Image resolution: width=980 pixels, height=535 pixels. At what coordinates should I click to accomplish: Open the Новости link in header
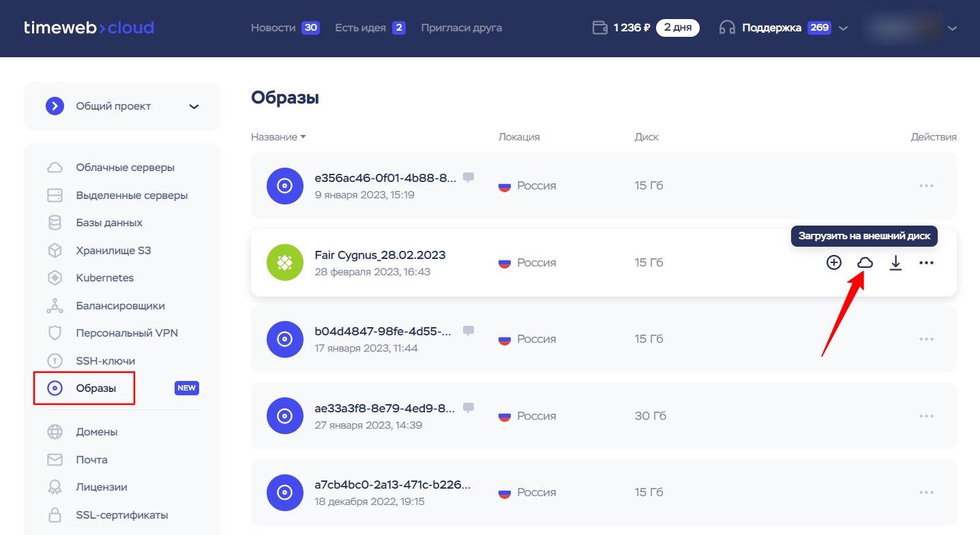coord(273,28)
